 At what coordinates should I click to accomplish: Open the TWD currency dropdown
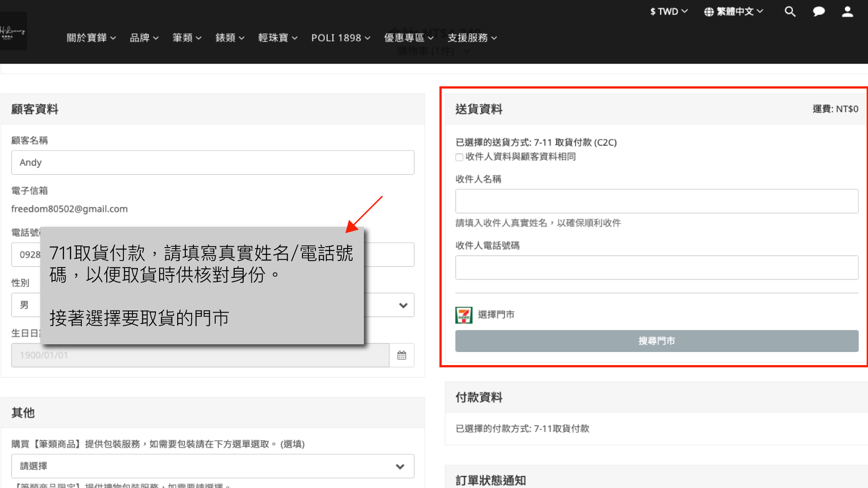pyautogui.click(x=669, y=12)
